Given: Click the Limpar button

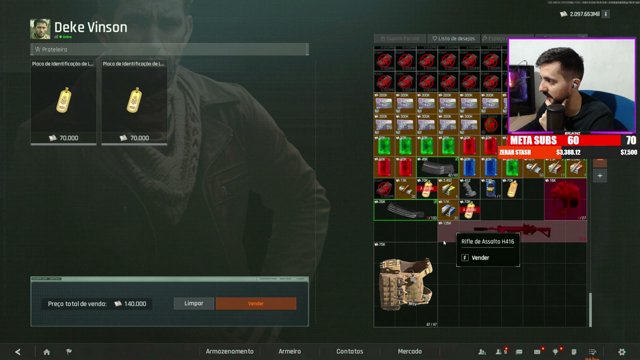Looking at the screenshot, I should pyautogui.click(x=193, y=303).
